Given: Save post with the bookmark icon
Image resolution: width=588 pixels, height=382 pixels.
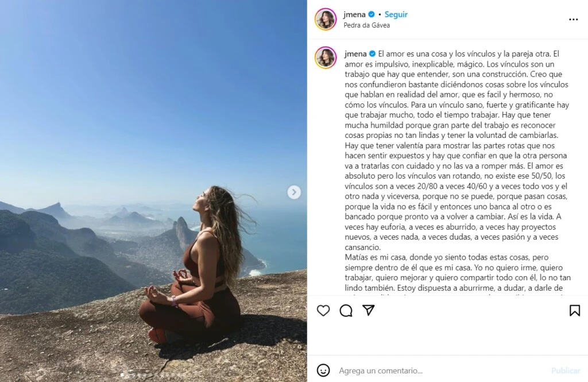Looking at the screenshot, I should [x=574, y=310].
